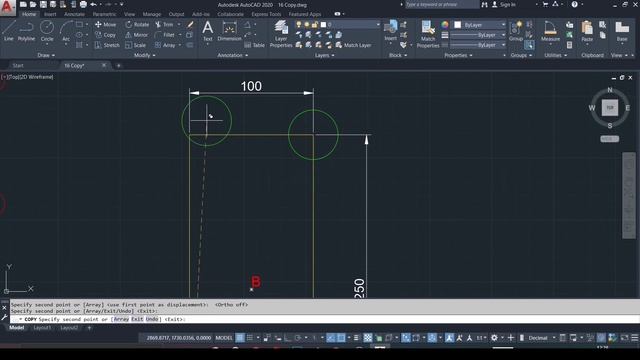Viewport: 640px width, 360px height.
Task: Click the Paste icon
Action: click(x=587, y=31)
